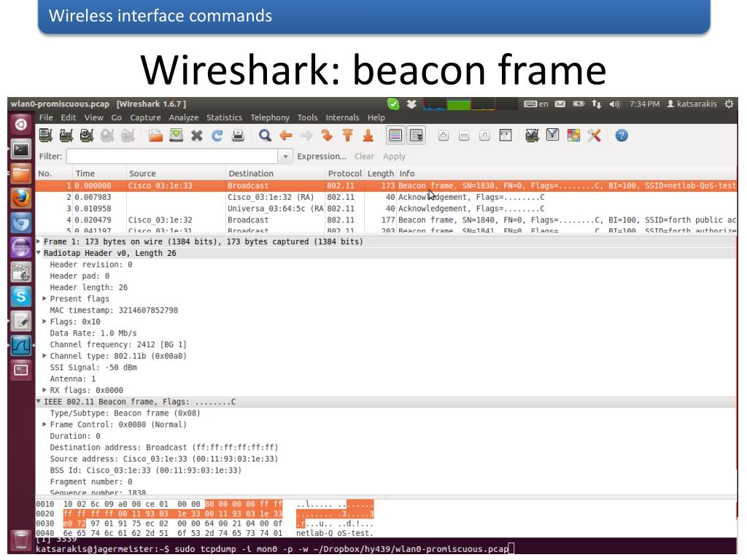The image size is (747, 560).
Task: Print packets printer icon
Action: point(238,136)
